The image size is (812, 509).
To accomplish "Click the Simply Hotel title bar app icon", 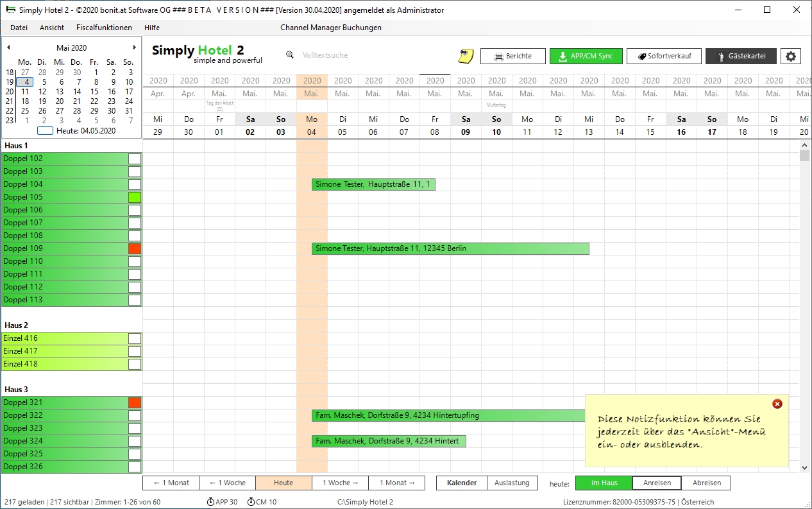I will pos(10,10).
